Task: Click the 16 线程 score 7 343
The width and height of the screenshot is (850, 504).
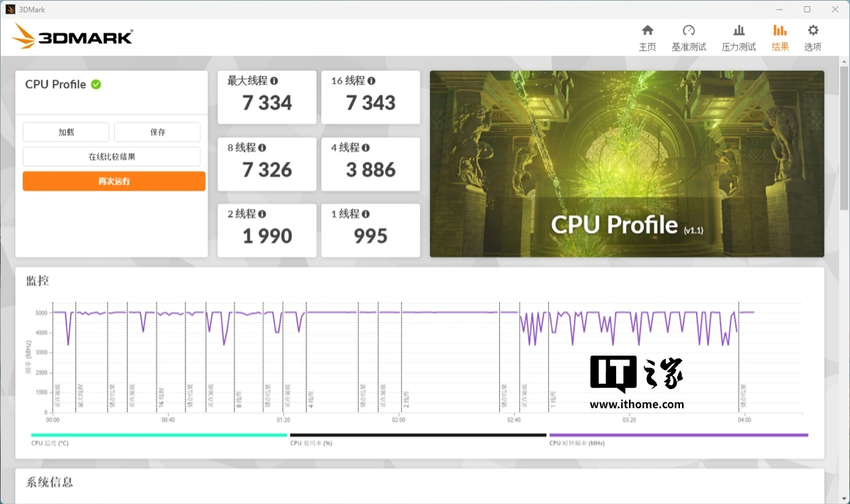Action: click(x=371, y=103)
